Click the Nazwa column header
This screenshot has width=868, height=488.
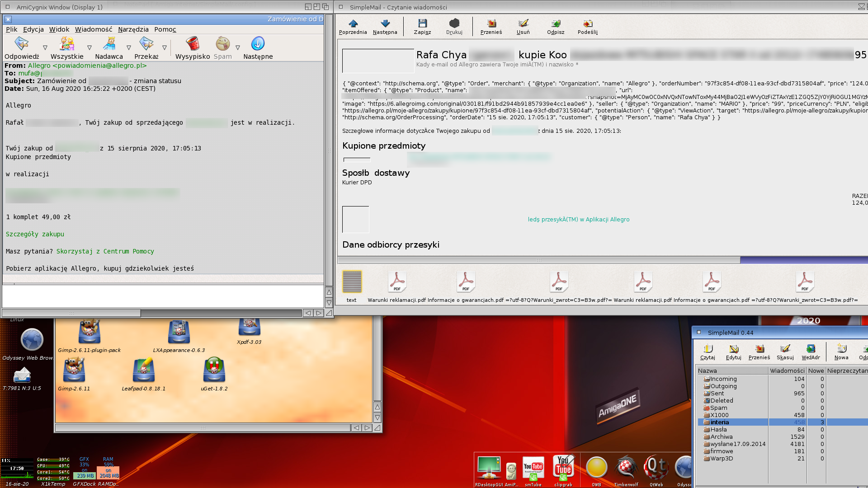pyautogui.click(x=732, y=371)
